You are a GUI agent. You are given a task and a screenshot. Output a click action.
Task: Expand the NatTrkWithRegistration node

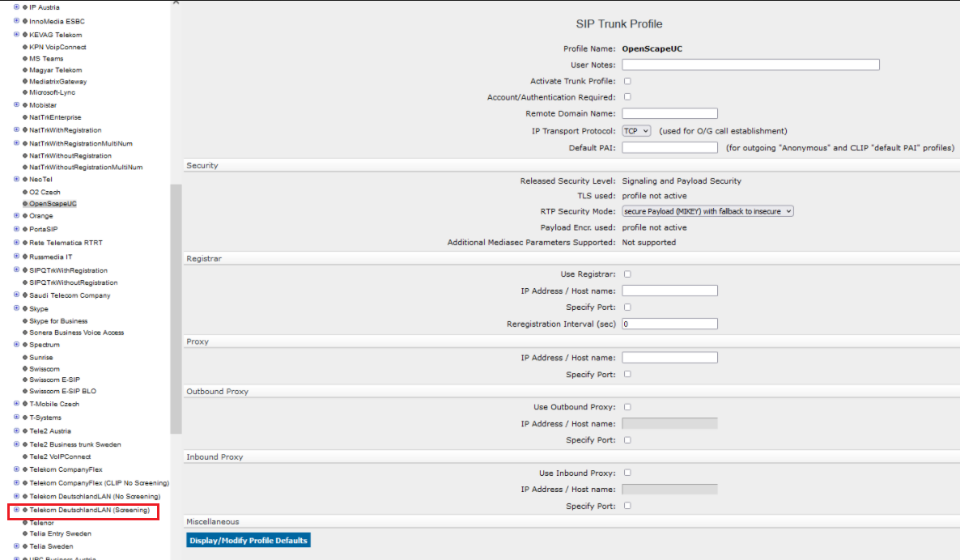tap(16, 129)
